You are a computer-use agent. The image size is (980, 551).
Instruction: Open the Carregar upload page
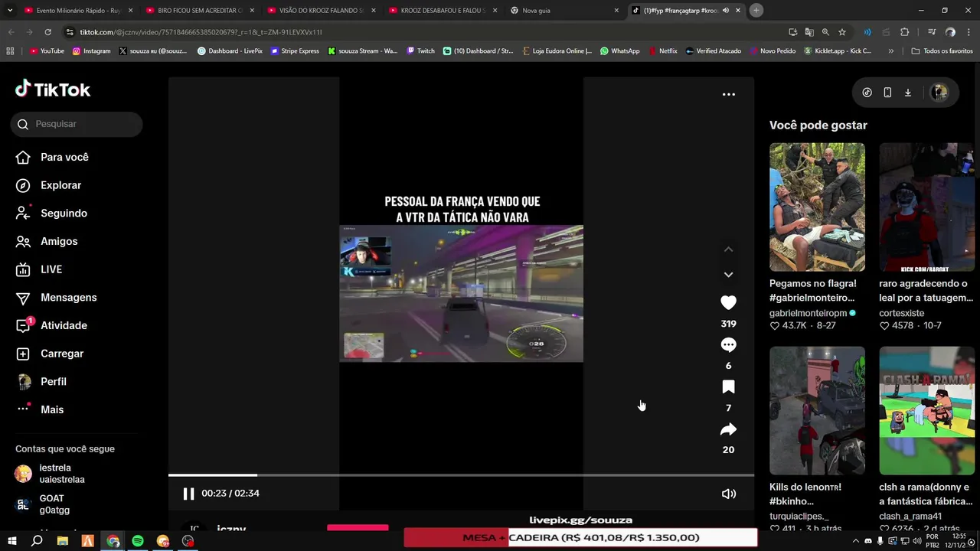[x=50, y=354]
